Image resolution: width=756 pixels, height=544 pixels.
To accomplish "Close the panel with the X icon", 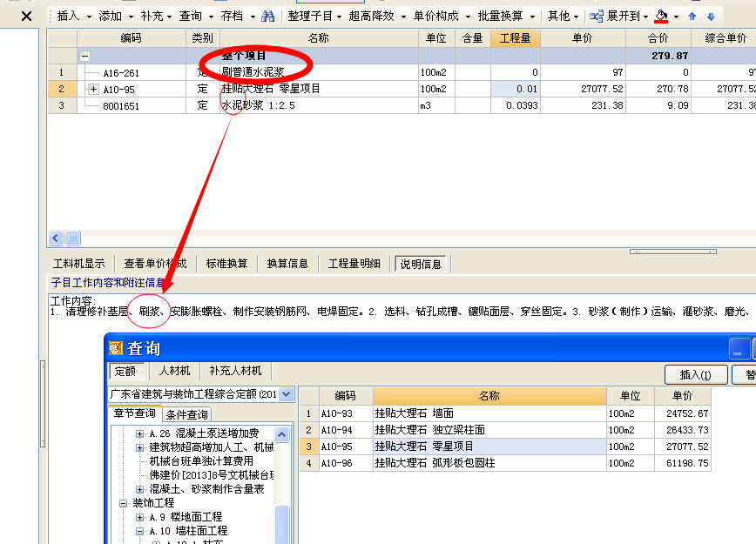I will (26, 17).
